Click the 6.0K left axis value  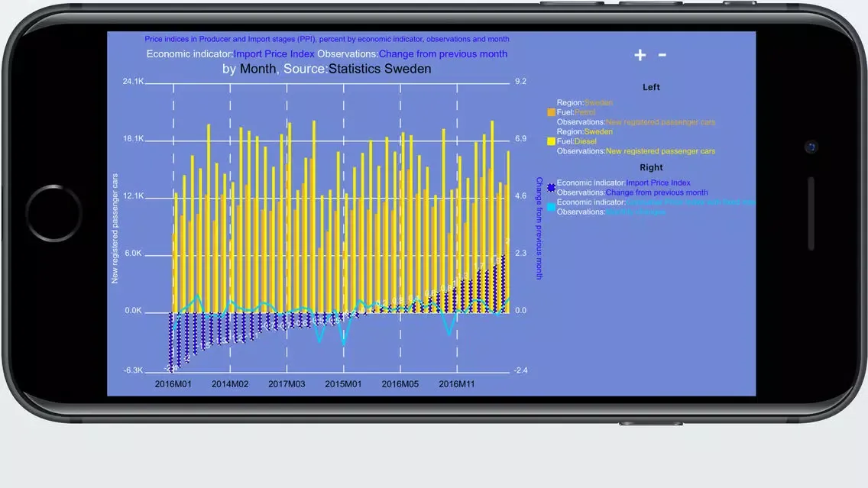(x=133, y=254)
